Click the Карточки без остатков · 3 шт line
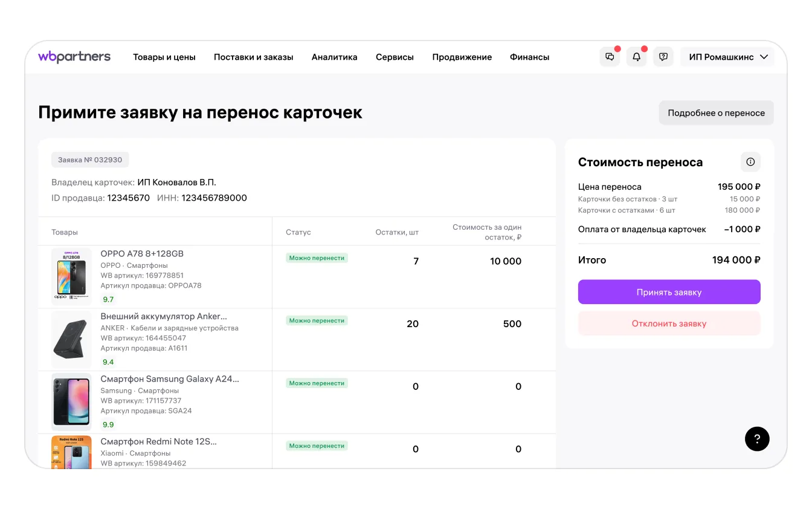Screen dimensions: 812x509 coord(628,199)
